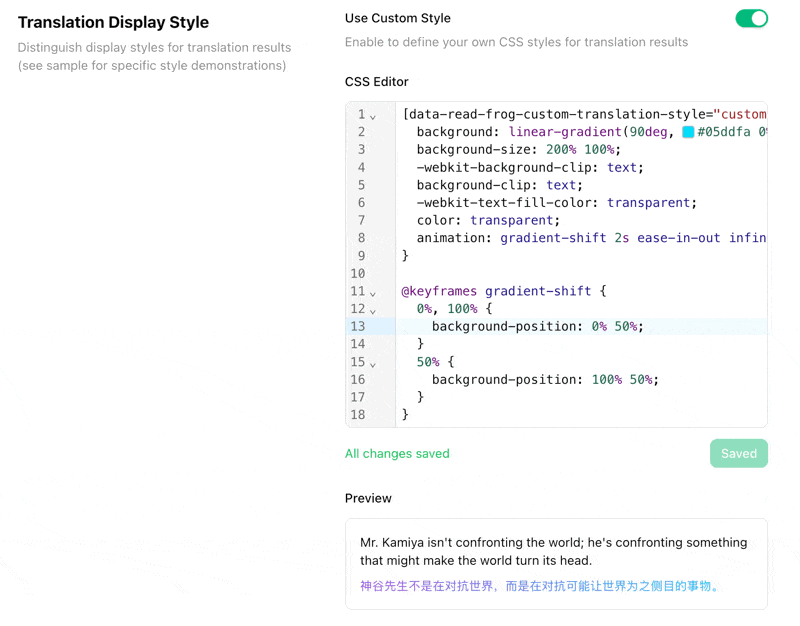Select line number 13 in the gutter
This screenshot has width=800, height=626.
pos(357,326)
